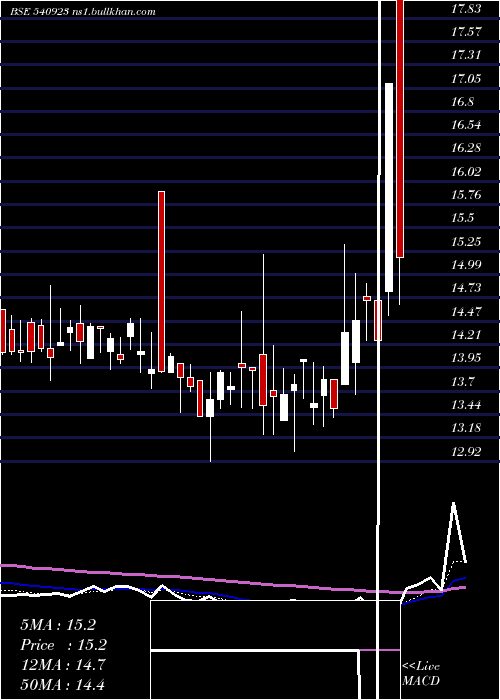The image size is (500, 700).
Task: Select the 50MA : 14.4 readout
Action: coord(63,684)
